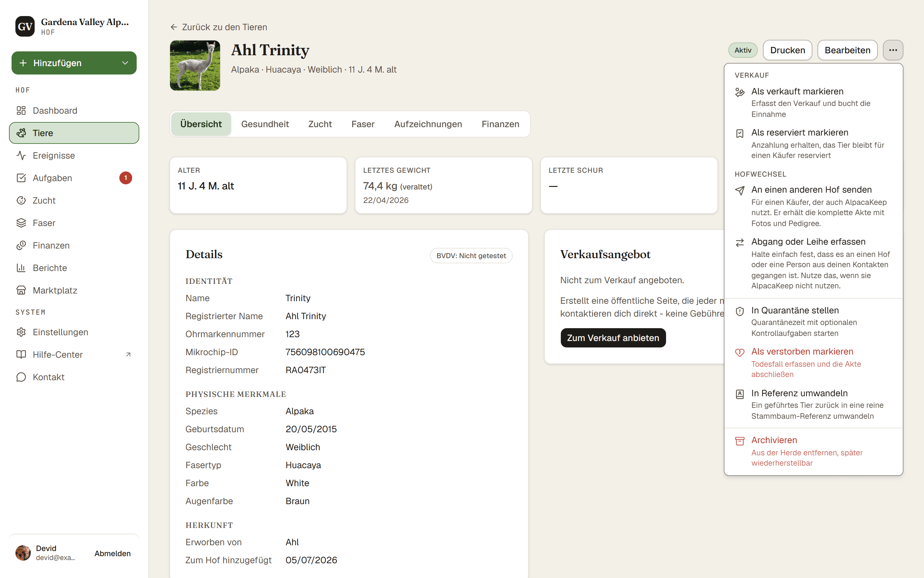Click the Drucken button
Image resolution: width=924 pixels, height=578 pixels.
point(787,50)
